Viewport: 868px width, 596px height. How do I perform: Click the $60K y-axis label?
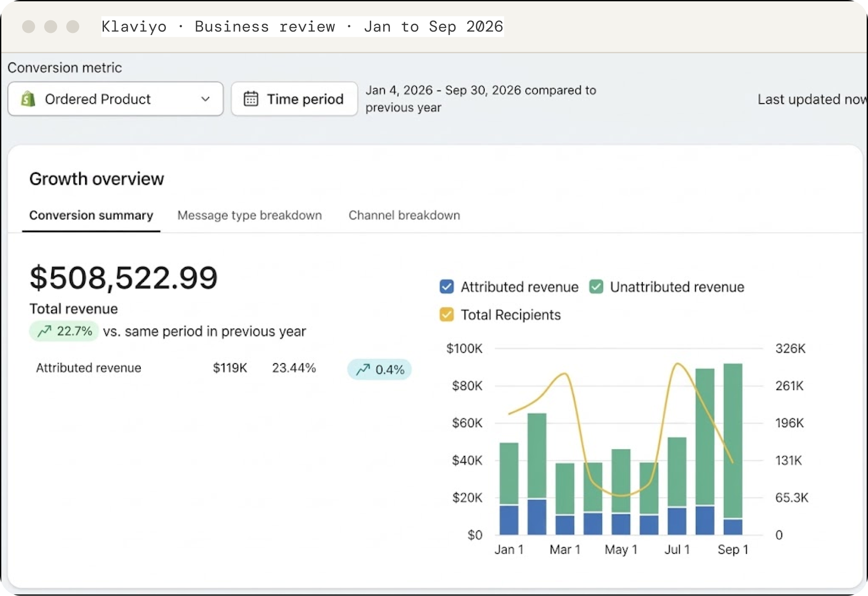(x=467, y=423)
